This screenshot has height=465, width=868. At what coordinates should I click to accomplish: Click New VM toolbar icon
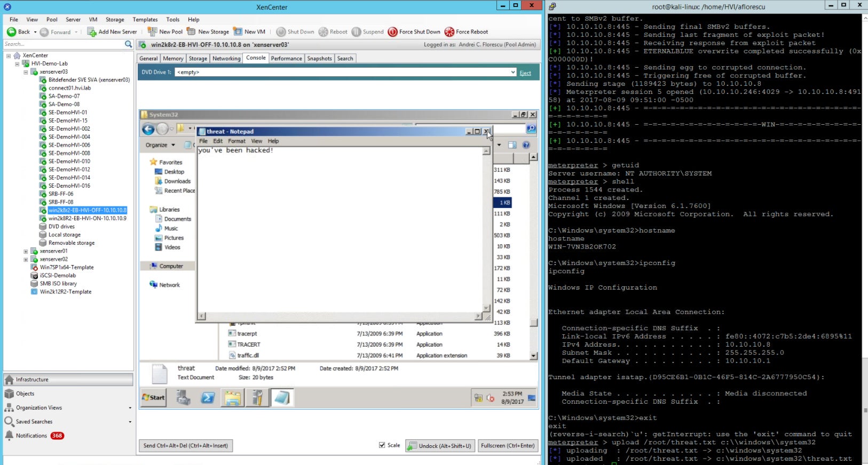click(238, 32)
